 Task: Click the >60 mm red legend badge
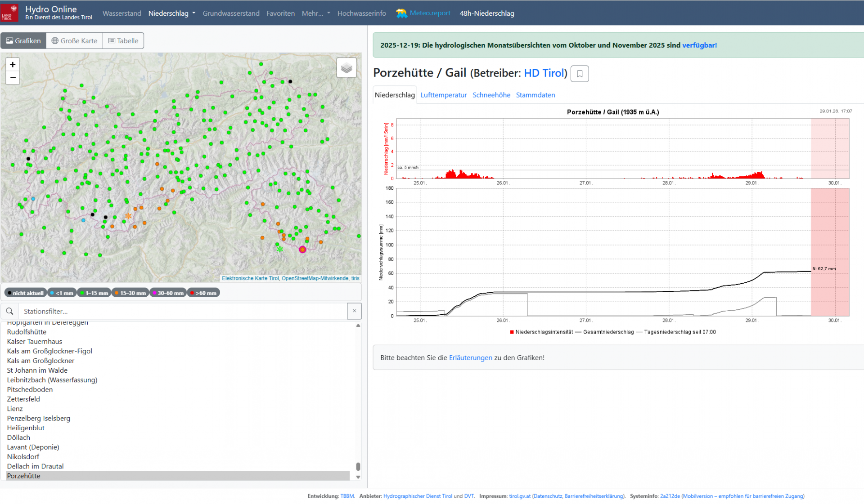[x=203, y=293]
